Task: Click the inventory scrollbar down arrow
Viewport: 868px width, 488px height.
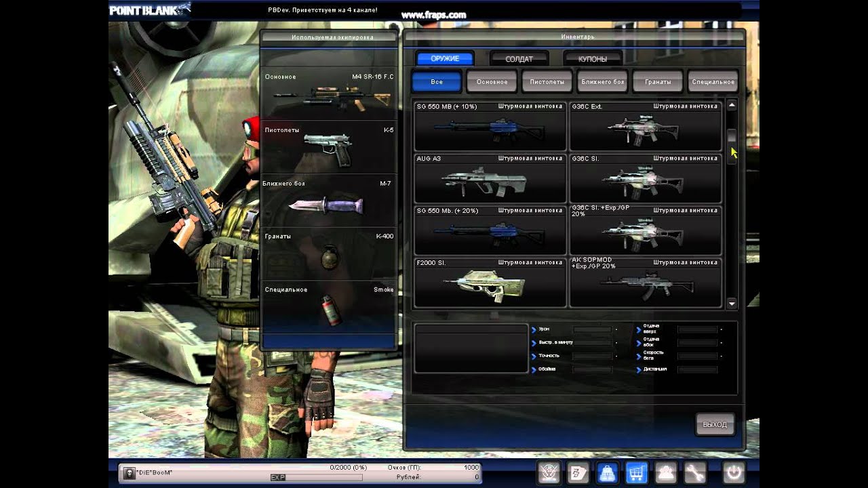Action: [x=732, y=304]
